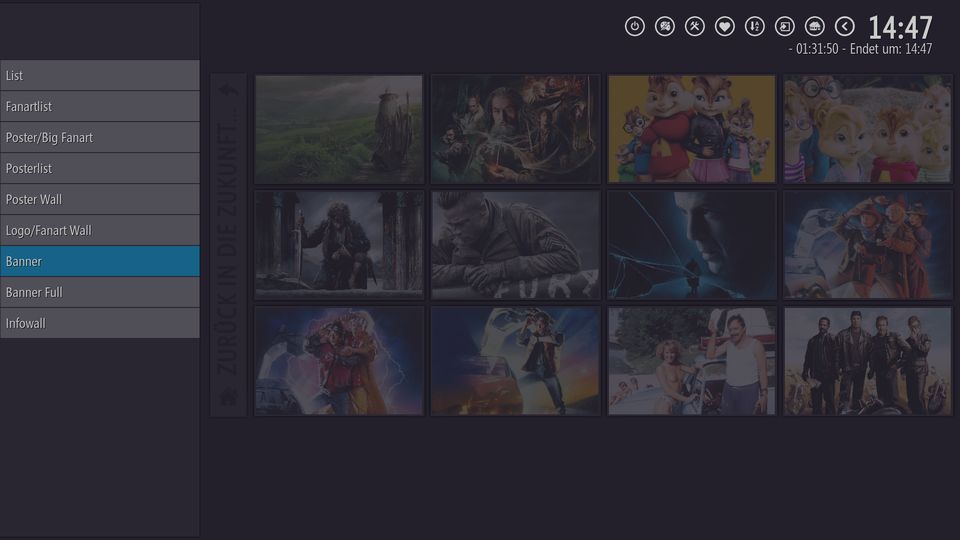The image size is (960, 540).
Task: Select the List view option
Action: tap(100, 75)
